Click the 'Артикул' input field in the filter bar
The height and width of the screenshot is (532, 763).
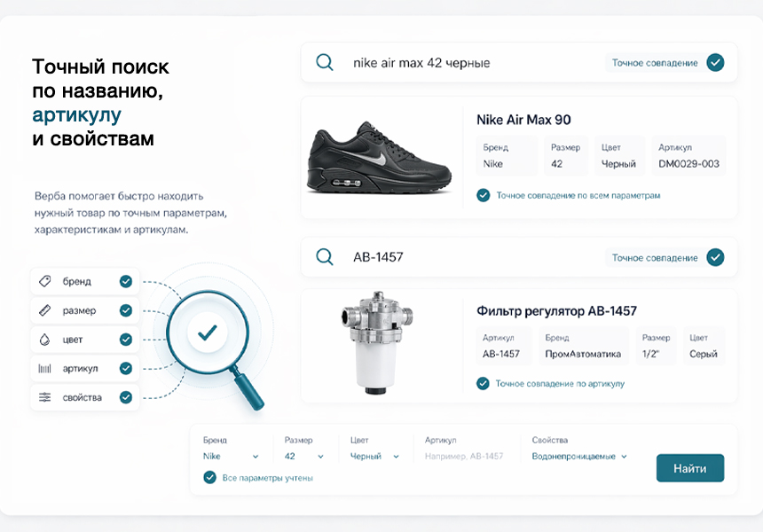point(464,456)
